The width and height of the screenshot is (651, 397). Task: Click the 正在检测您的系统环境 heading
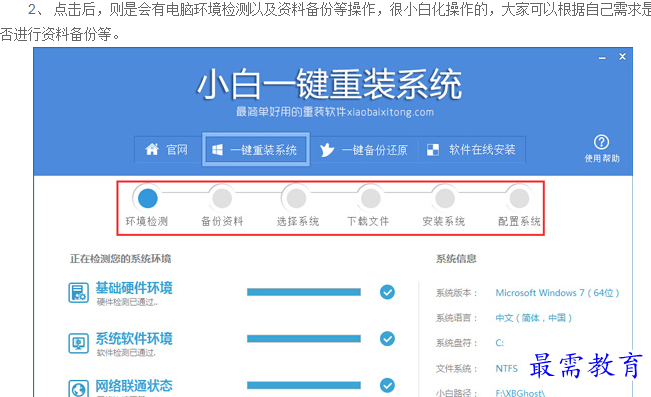coord(120,259)
